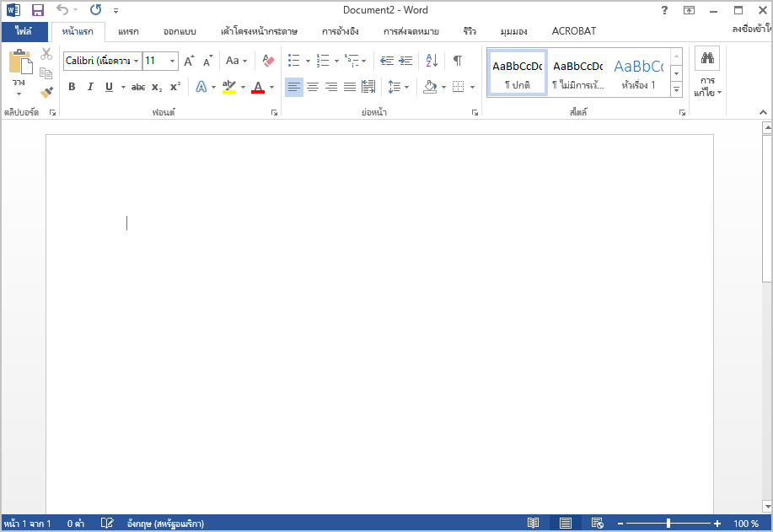Screen dimensions: 773x532
Task: Open the Calibri font name dropdown
Action: pos(136,61)
